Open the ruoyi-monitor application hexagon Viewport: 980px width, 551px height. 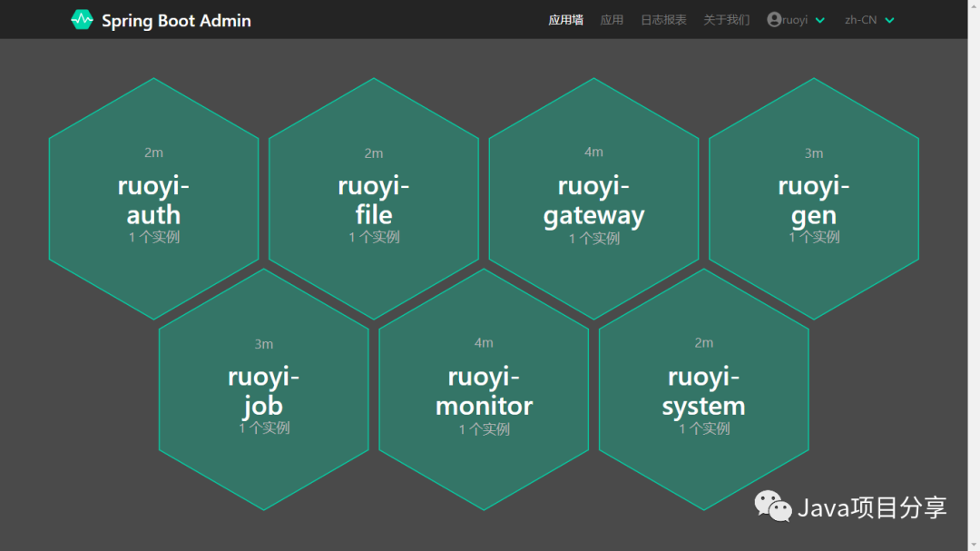point(484,389)
